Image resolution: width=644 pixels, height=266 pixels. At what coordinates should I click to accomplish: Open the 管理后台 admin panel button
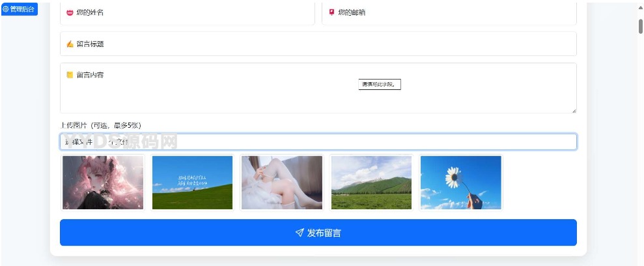(20, 9)
